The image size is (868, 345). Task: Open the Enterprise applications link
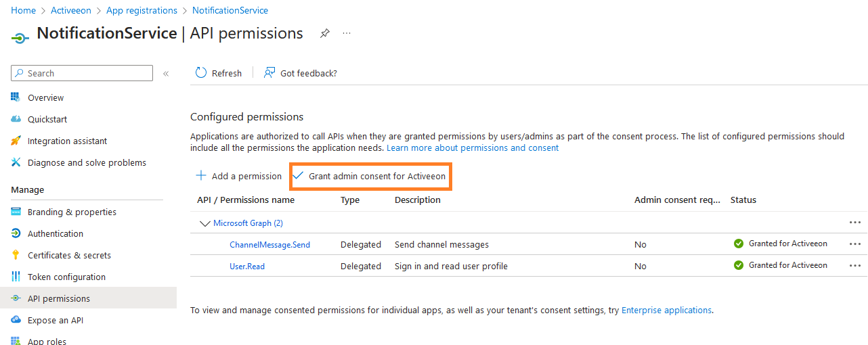click(666, 310)
